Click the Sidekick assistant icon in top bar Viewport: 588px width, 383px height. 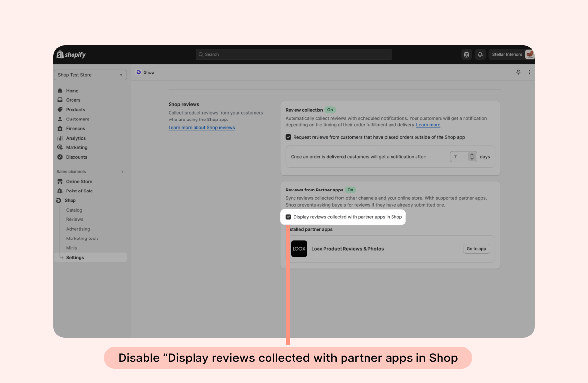[466, 55]
